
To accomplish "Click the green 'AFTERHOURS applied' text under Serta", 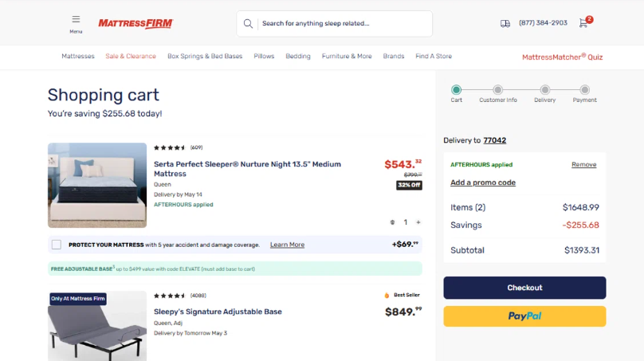I will [x=183, y=205].
